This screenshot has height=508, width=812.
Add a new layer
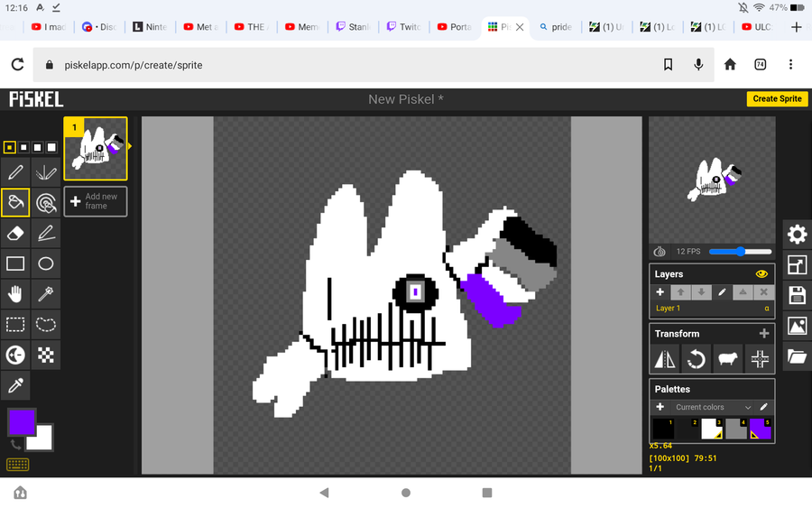click(x=660, y=292)
